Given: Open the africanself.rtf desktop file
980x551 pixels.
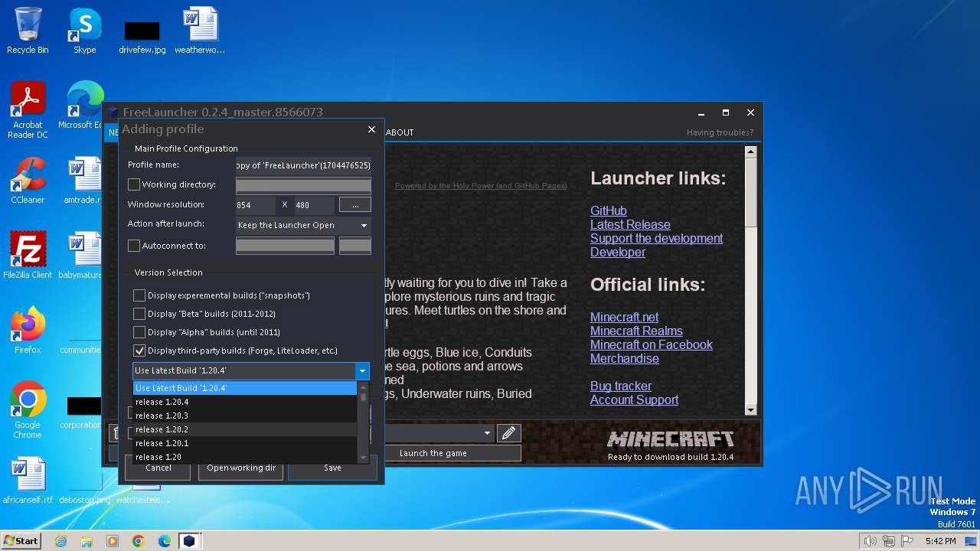Looking at the screenshot, I should coord(28,481).
